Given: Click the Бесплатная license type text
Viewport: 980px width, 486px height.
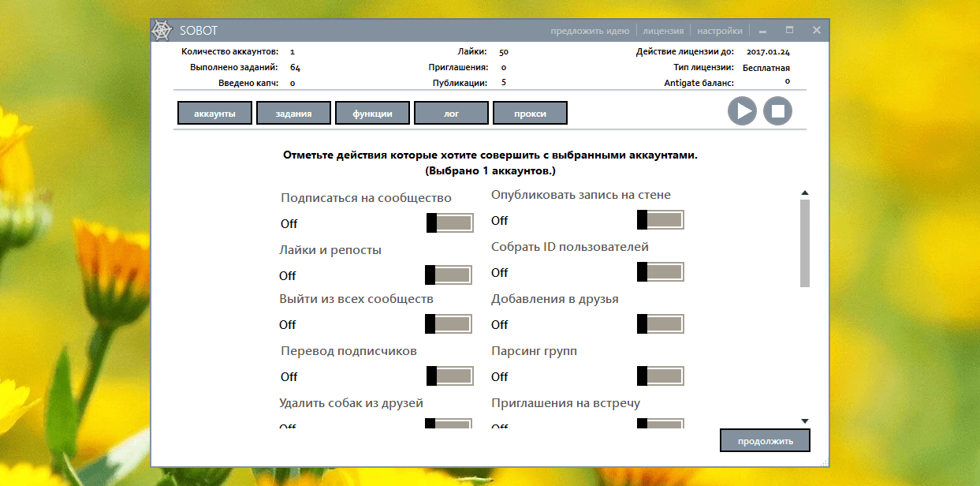Looking at the screenshot, I should tap(766, 68).
